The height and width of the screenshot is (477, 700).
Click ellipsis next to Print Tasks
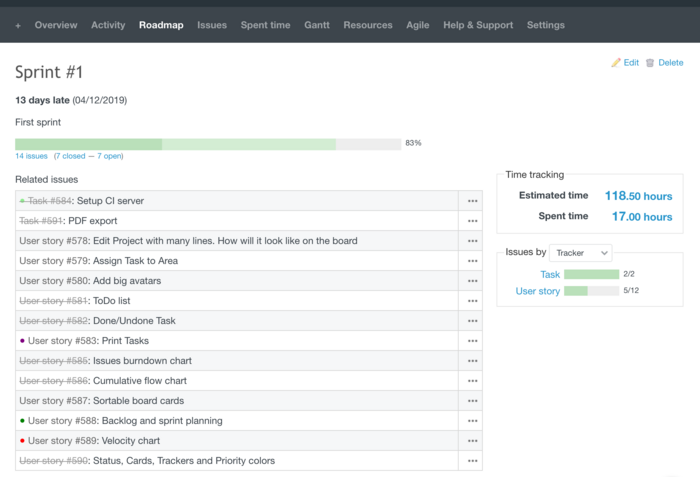tap(470, 341)
